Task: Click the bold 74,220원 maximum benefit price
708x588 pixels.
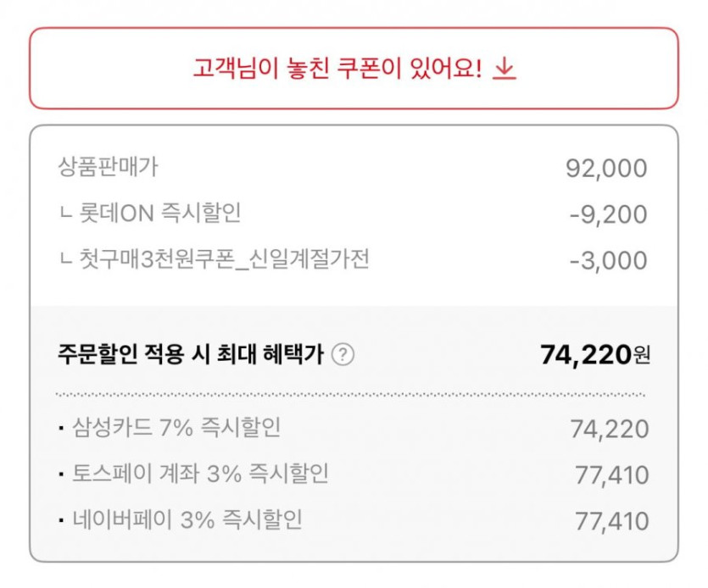Action: click(x=594, y=355)
